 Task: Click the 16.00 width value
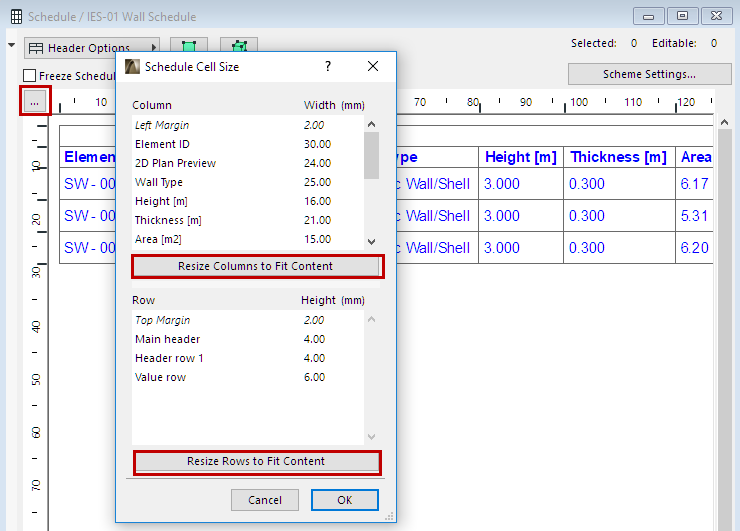click(x=317, y=201)
